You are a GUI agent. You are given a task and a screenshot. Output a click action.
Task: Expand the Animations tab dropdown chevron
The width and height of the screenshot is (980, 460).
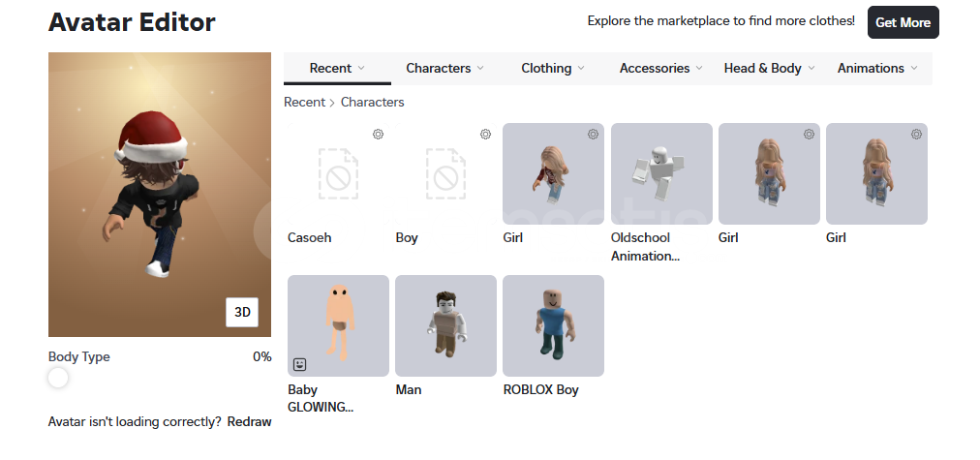pyautogui.click(x=914, y=68)
